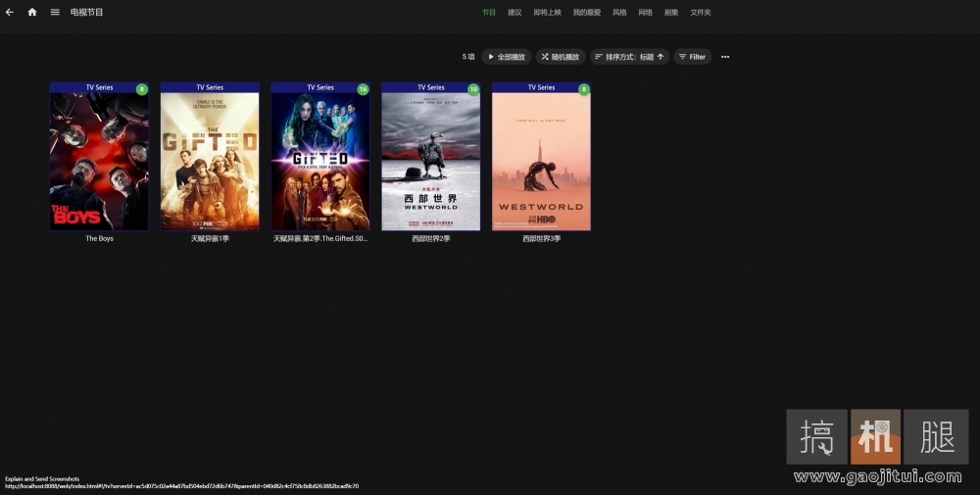
Task: Click the "TV Series" label above Gifted season 2
Action: pos(320,87)
